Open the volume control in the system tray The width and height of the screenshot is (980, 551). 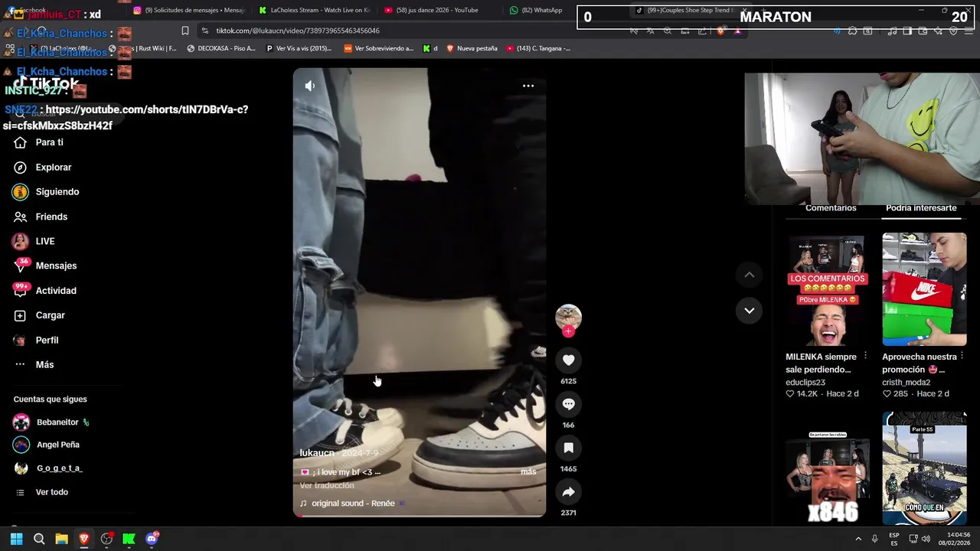pos(926,539)
